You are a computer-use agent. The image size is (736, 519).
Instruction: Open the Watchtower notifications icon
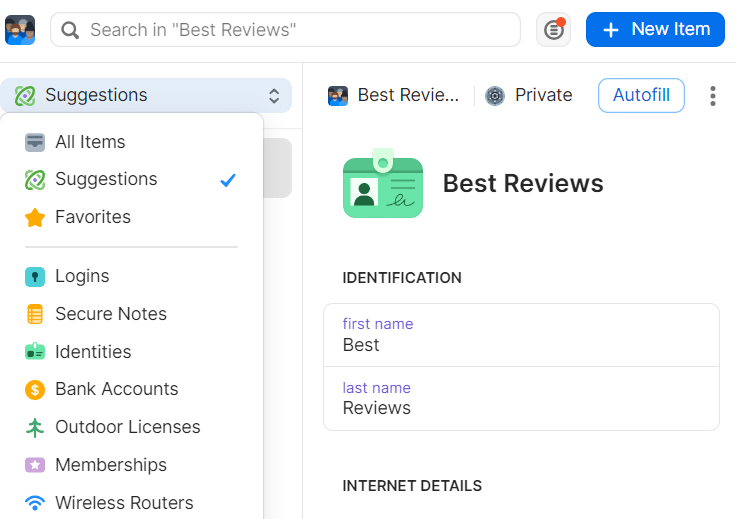[553, 30]
